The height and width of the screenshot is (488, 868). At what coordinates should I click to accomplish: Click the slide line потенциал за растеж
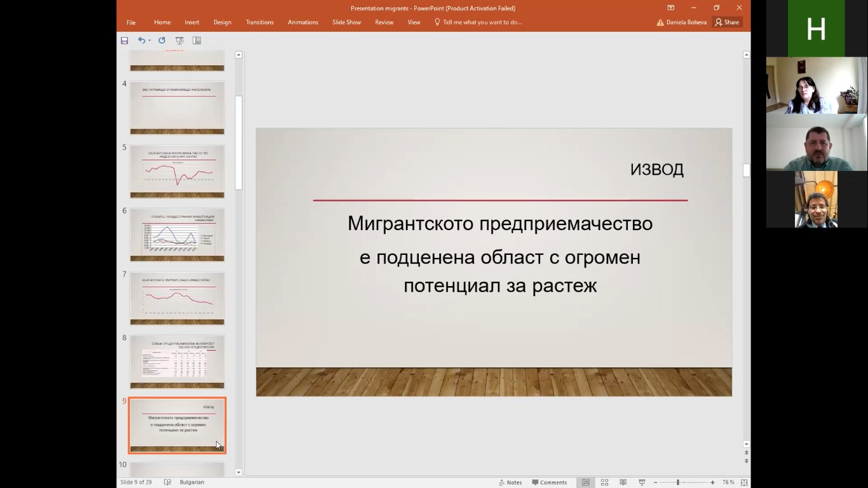[500, 286]
